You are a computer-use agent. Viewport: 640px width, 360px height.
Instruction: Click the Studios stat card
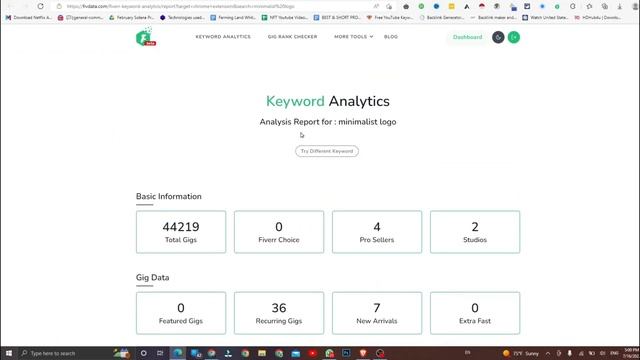point(475,232)
